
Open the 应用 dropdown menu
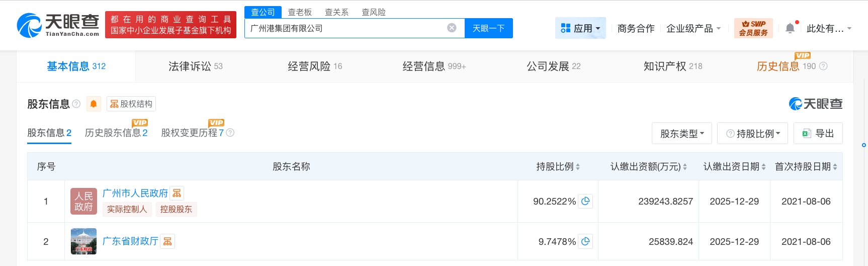580,28
